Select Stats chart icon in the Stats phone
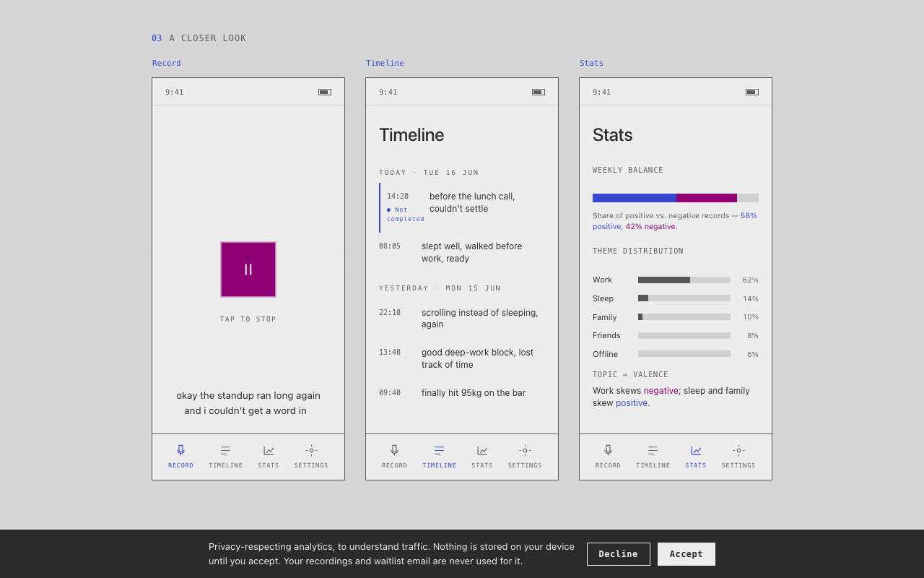 pyautogui.click(x=696, y=450)
